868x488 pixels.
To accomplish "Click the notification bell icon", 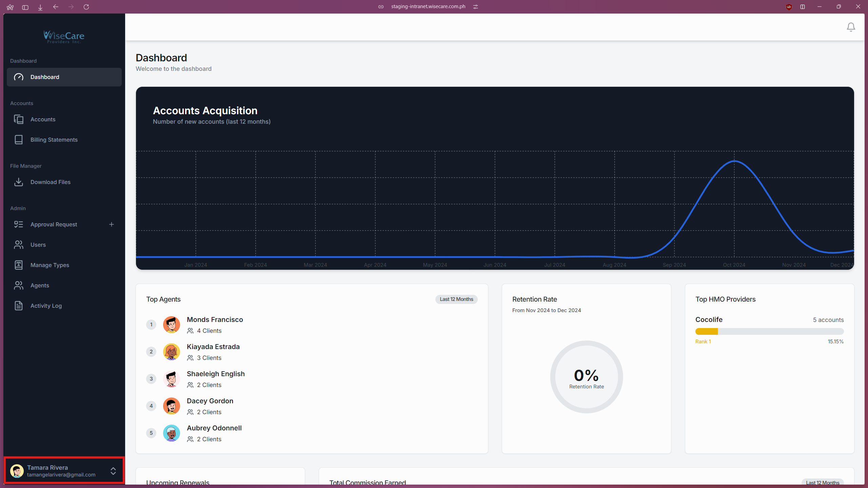I will click(851, 27).
